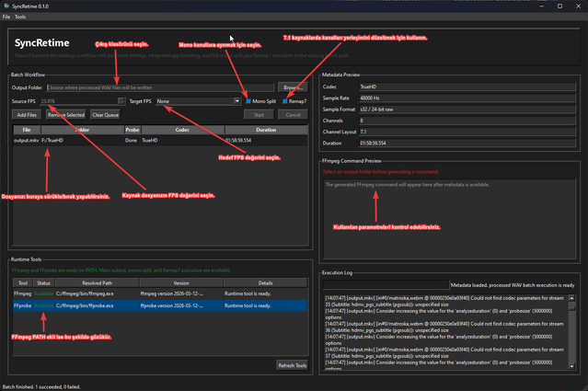
Task: Minimize the SyncRetime window
Action: point(541,6)
